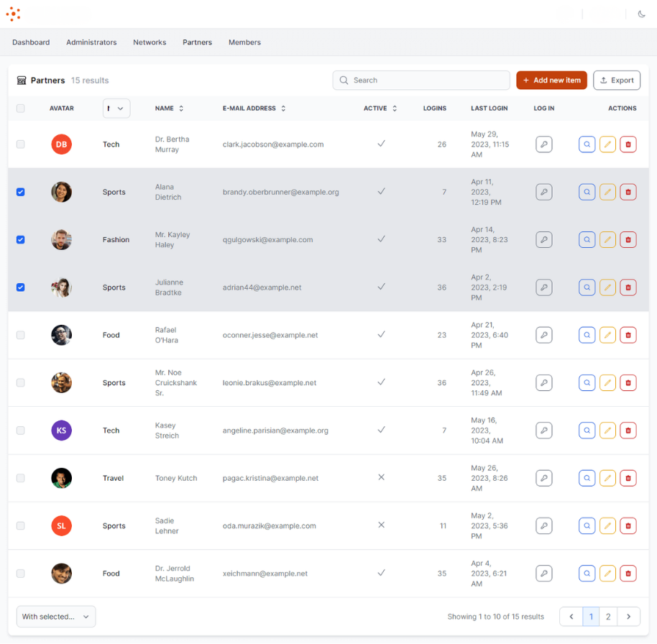
Task: Select the Rafael O'Hara row checkbox
Action: [20, 335]
